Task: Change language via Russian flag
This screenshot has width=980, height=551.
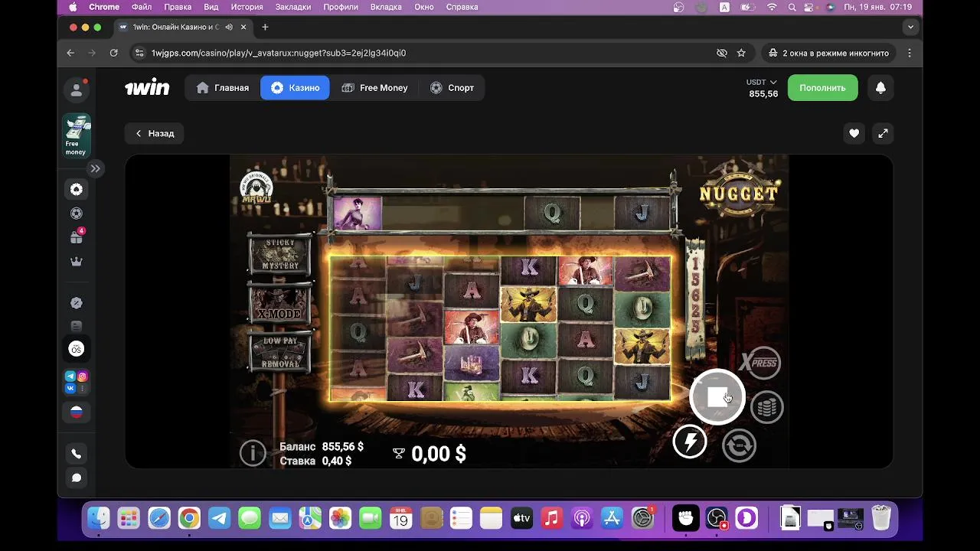Action: [77, 412]
